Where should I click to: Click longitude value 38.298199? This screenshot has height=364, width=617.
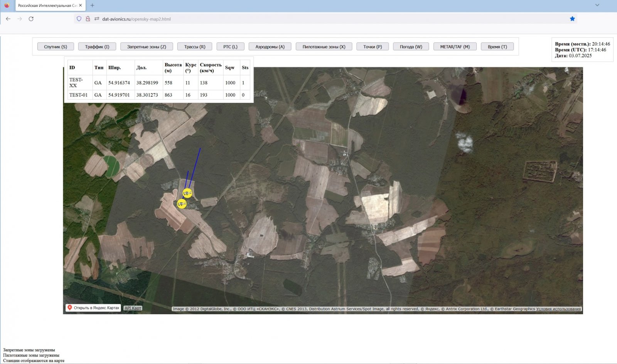(x=147, y=83)
